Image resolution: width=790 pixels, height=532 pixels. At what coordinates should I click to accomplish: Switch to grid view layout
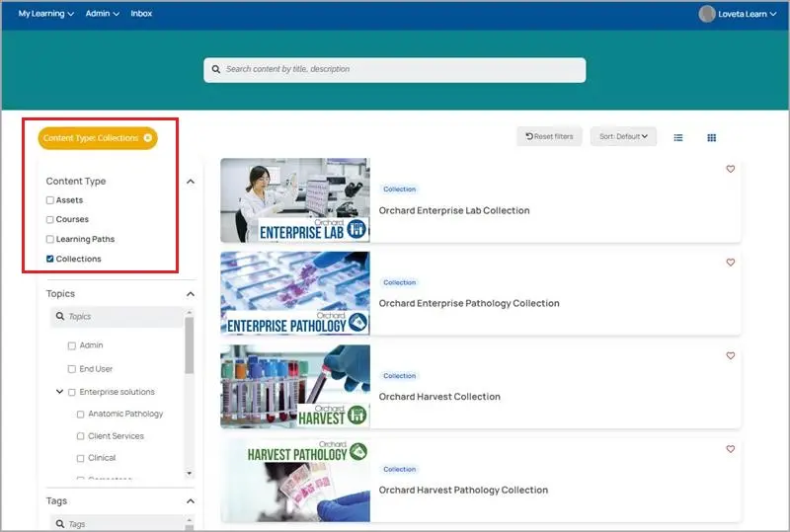point(711,137)
